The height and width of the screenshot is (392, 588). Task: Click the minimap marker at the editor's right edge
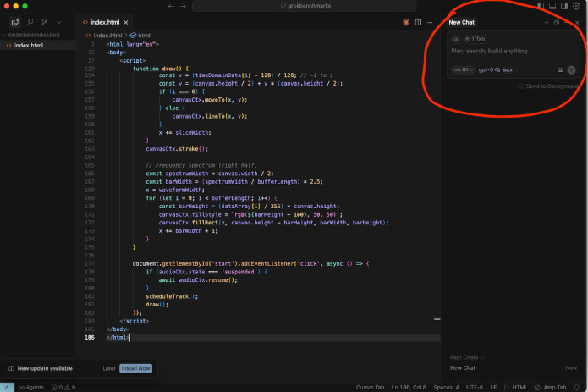click(x=437, y=319)
